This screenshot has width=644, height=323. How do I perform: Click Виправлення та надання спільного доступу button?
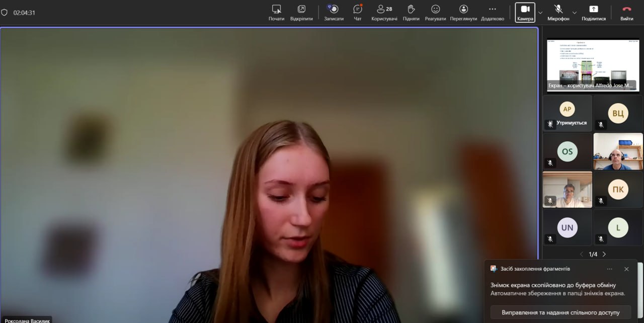click(560, 312)
